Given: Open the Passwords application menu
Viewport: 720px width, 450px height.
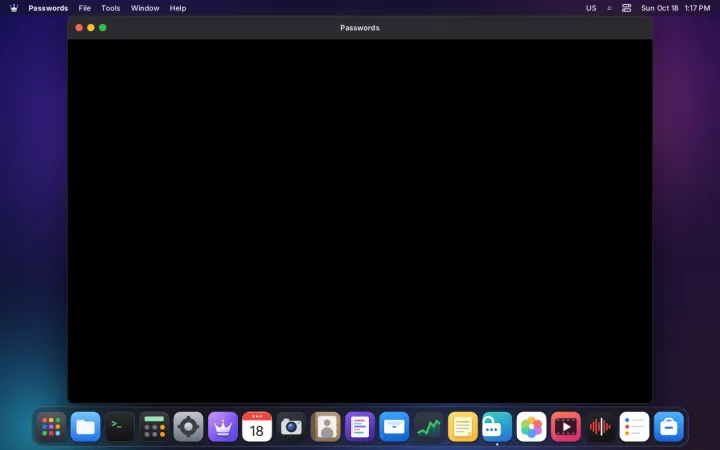Looking at the screenshot, I should [x=48, y=8].
